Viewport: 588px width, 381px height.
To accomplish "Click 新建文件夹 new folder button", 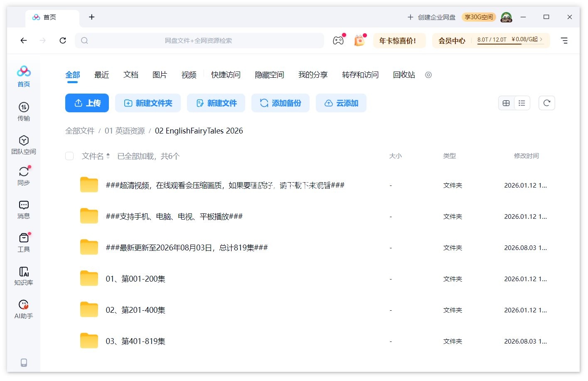I will point(148,103).
